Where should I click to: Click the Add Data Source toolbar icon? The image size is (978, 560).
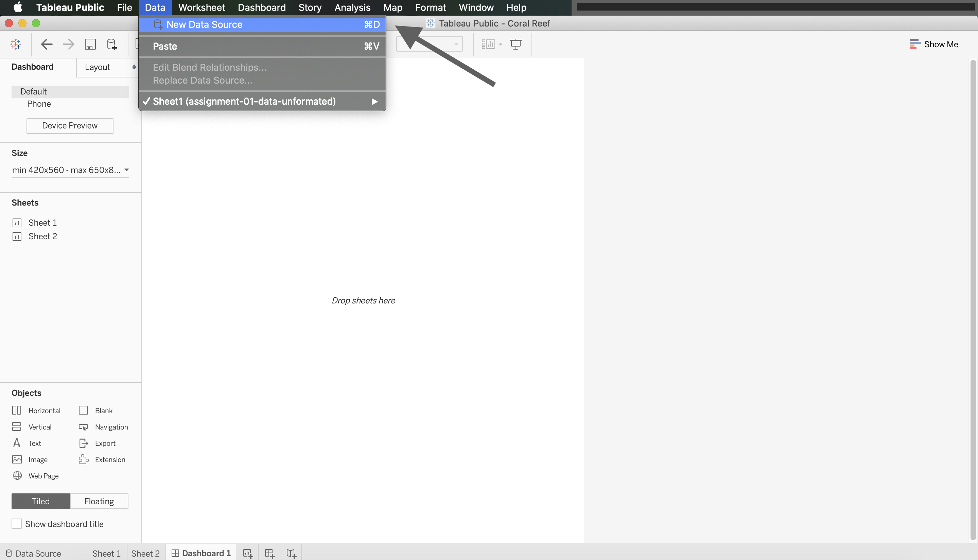point(111,44)
